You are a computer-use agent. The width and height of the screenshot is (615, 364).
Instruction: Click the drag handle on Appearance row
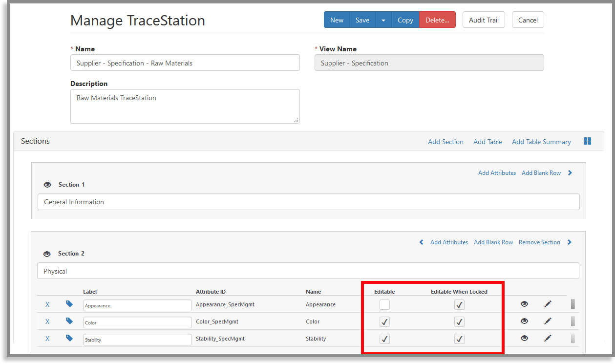(573, 304)
